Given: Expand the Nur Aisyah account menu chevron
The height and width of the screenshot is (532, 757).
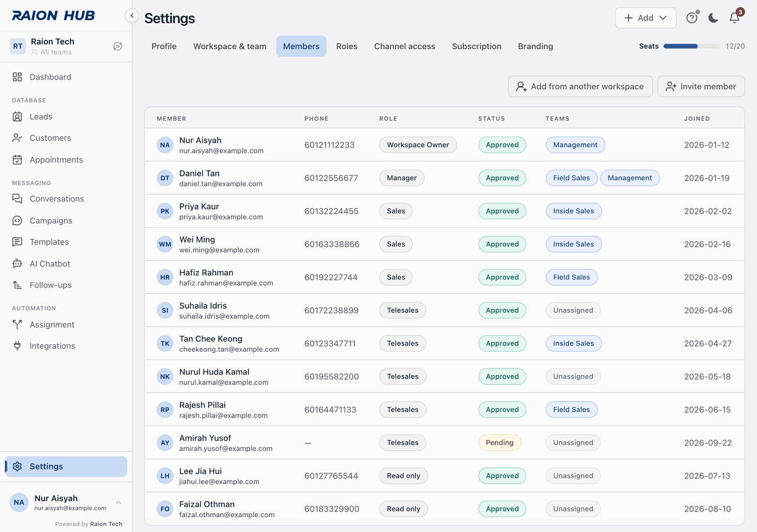Looking at the screenshot, I should pyautogui.click(x=118, y=502).
